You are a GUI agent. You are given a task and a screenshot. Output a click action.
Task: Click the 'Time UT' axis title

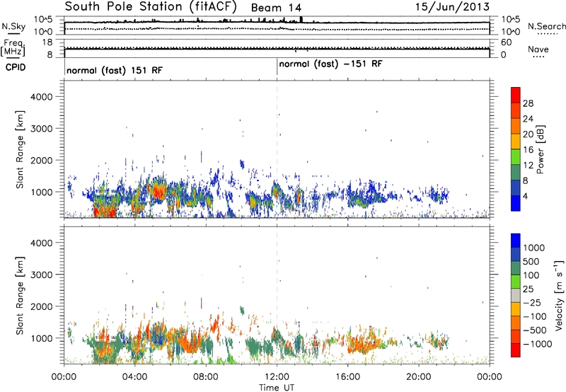277,388
